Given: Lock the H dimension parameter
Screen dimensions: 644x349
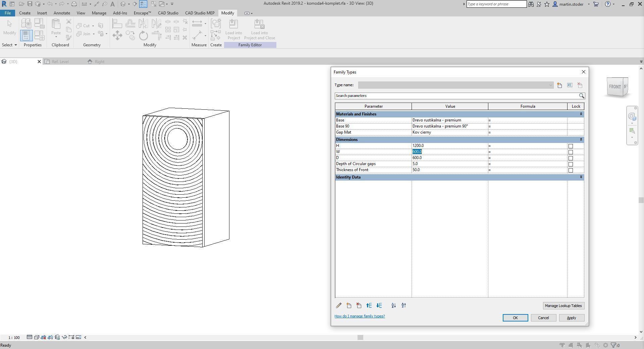Looking at the screenshot, I should point(571,146).
